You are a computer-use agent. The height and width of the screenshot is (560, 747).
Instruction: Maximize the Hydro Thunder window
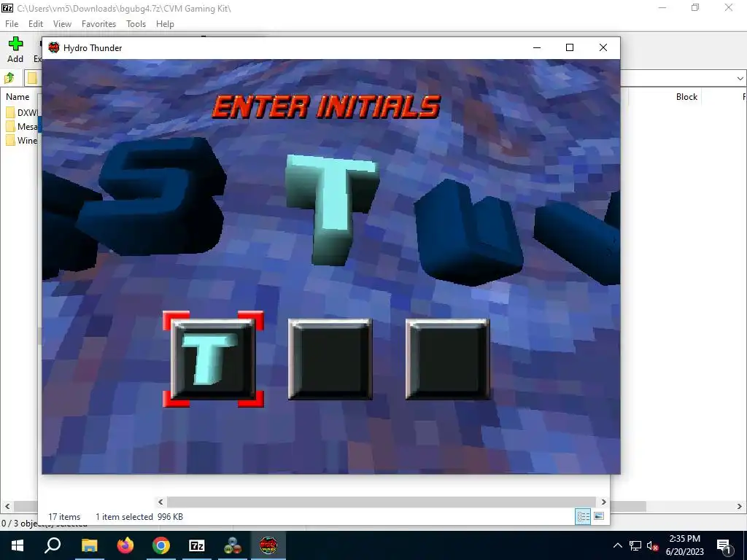(x=569, y=47)
